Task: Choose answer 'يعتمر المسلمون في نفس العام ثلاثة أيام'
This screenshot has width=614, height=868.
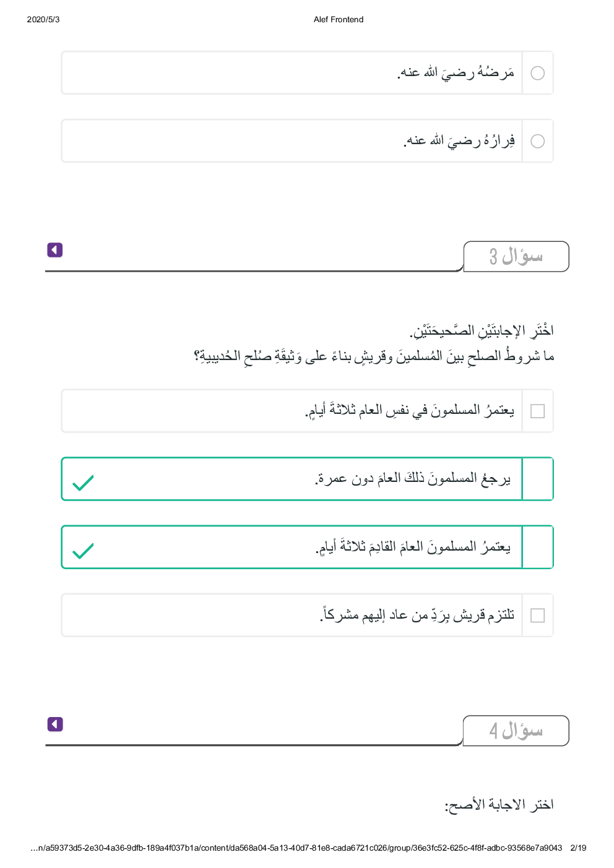Action: (410, 411)
